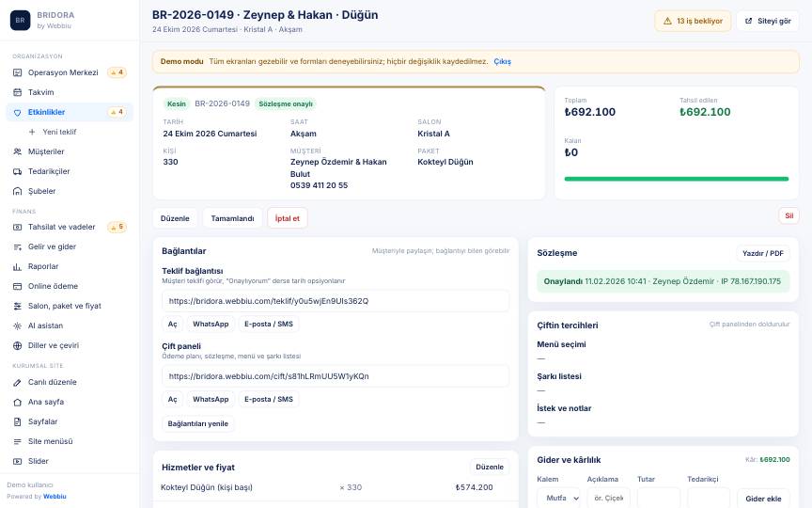812x508 pixels.
Task: Mark event as Tamamlandı
Action: coord(232,218)
